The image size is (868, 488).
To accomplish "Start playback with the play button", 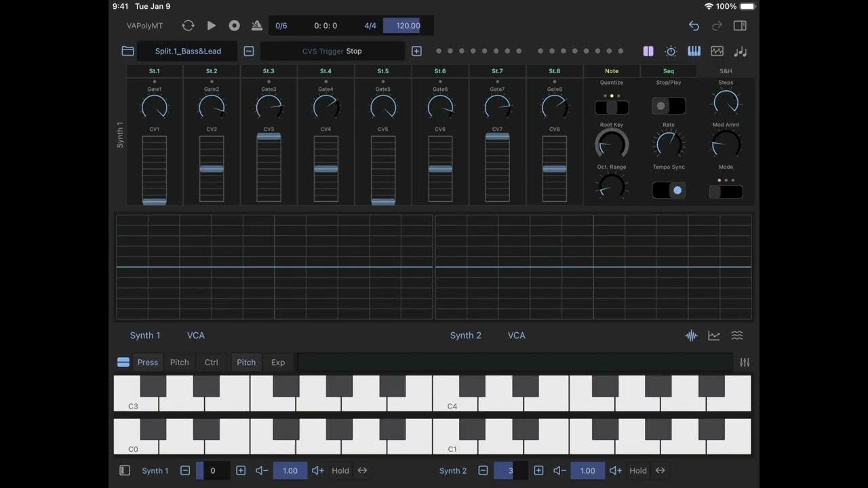I will pyautogui.click(x=212, y=26).
